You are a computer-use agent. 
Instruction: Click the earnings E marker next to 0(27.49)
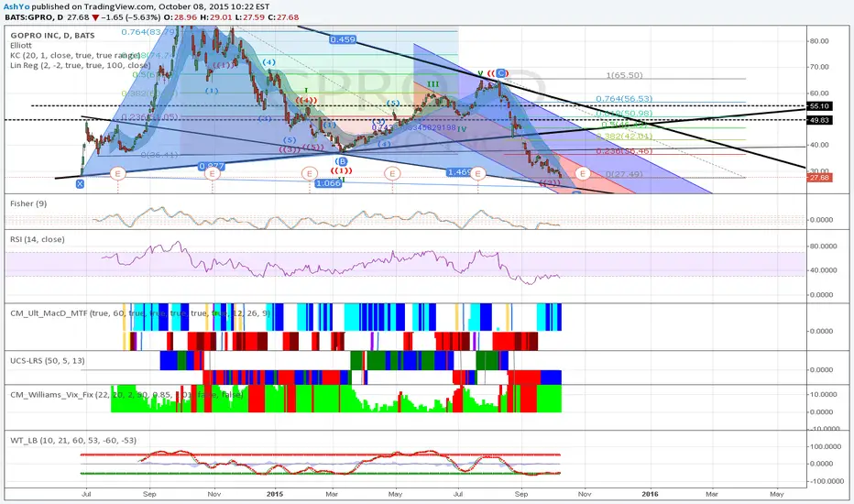pos(583,174)
